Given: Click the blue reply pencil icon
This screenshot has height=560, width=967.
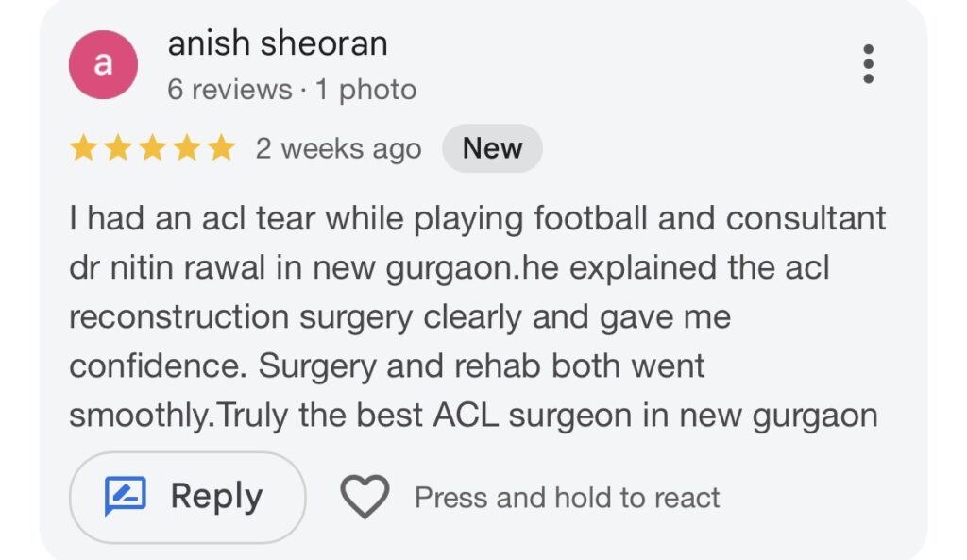Looking at the screenshot, I should [x=126, y=497].
